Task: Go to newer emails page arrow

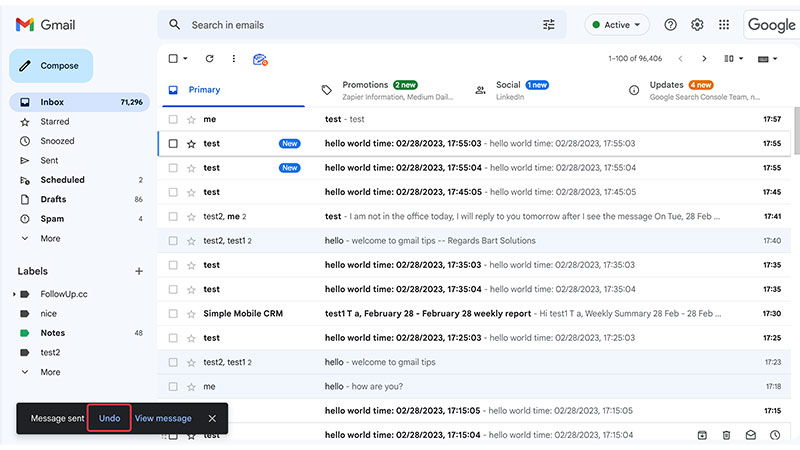Action: [x=680, y=59]
